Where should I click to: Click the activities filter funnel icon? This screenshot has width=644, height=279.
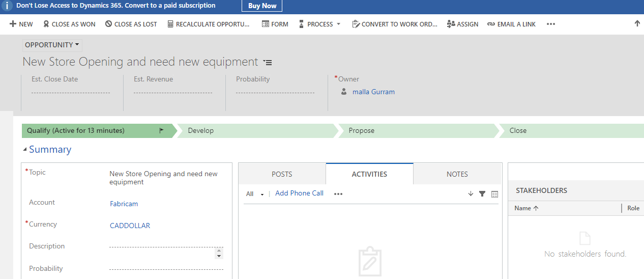click(x=482, y=194)
